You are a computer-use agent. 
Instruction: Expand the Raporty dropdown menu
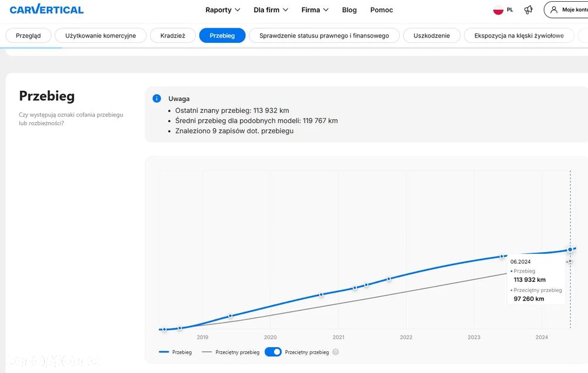(223, 10)
